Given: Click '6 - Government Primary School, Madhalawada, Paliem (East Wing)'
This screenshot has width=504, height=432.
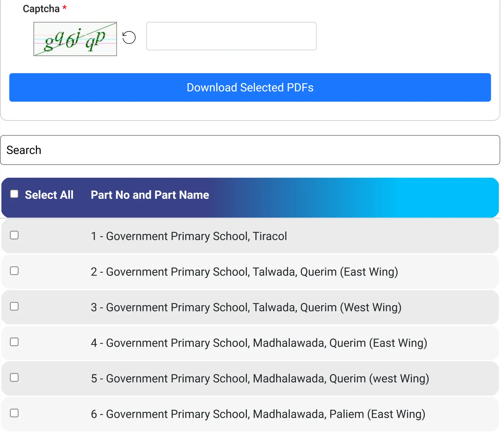Looking at the screenshot, I should [258, 414].
